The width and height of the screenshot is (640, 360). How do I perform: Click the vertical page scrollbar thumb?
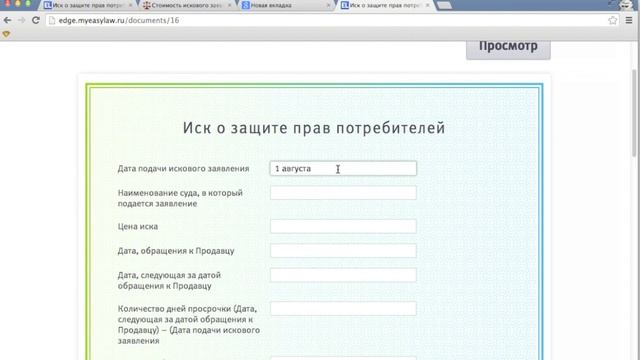click(x=634, y=113)
